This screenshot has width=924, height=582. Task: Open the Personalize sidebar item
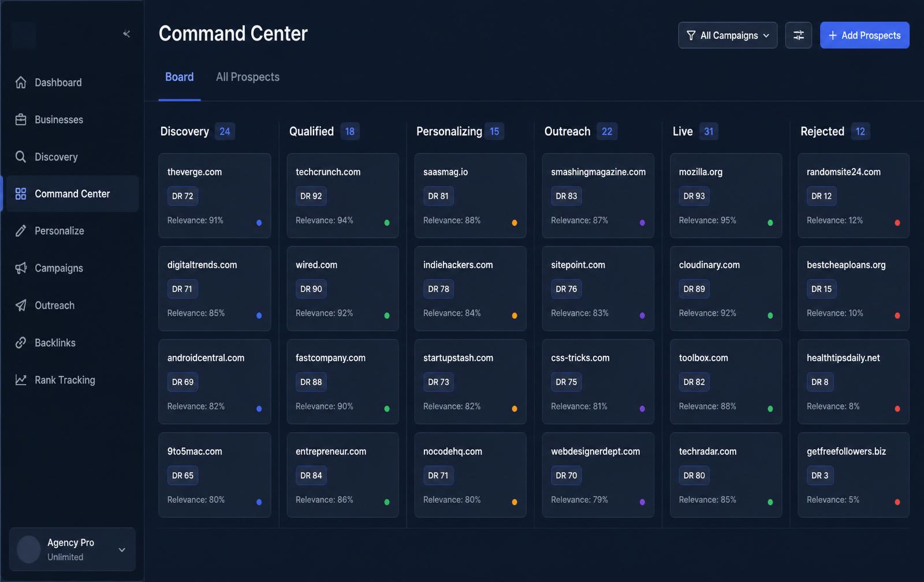pos(72,231)
